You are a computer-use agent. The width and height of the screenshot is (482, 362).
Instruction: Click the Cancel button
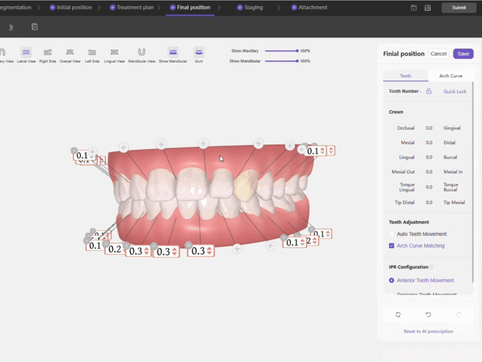[x=438, y=54]
